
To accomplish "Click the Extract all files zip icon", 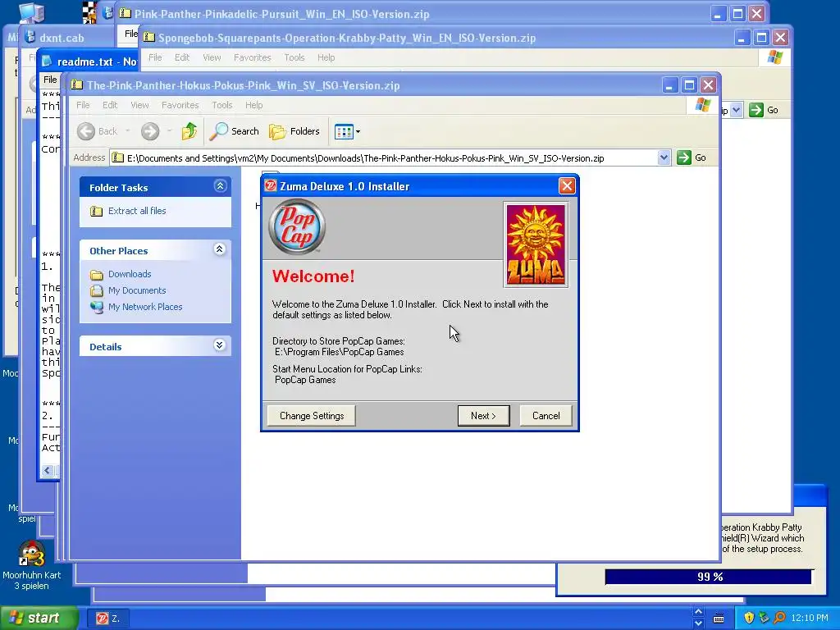I will tap(97, 211).
